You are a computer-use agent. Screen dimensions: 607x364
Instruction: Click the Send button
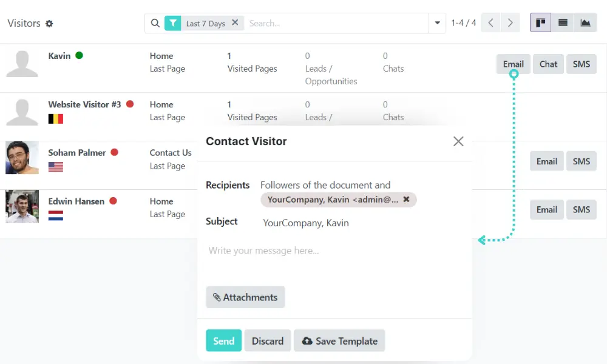pyautogui.click(x=223, y=341)
